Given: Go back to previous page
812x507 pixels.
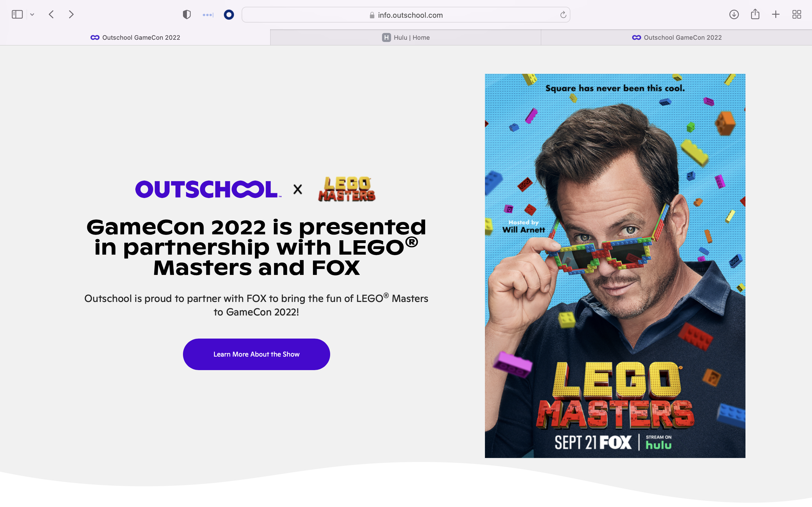Looking at the screenshot, I should tap(51, 14).
